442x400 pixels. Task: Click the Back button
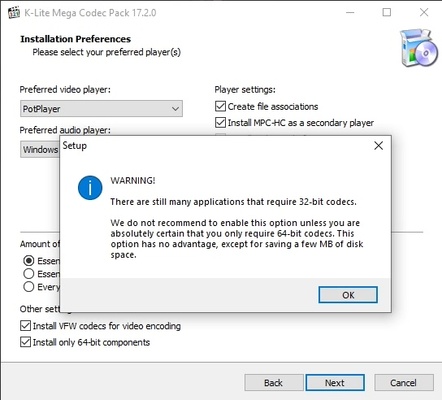pyautogui.click(x=274, y=383)
